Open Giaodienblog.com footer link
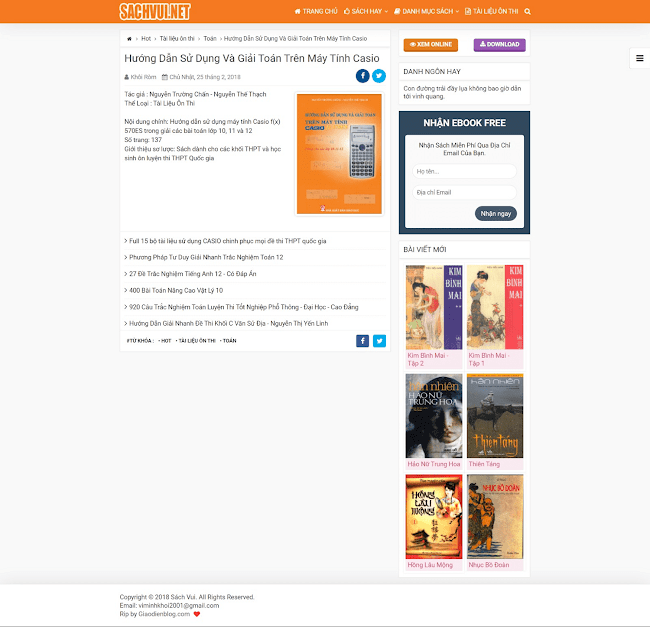 pyautogui.click(x=164, y=614)
